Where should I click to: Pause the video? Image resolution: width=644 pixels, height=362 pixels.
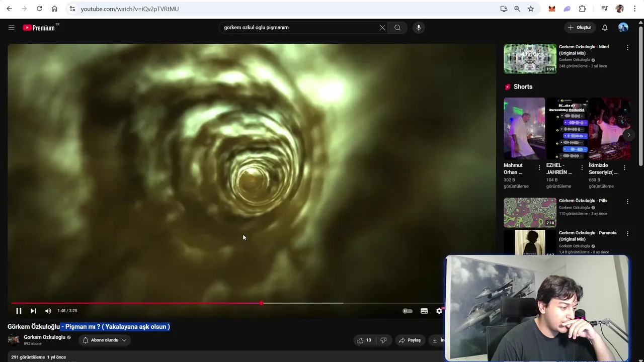point(19,311)
